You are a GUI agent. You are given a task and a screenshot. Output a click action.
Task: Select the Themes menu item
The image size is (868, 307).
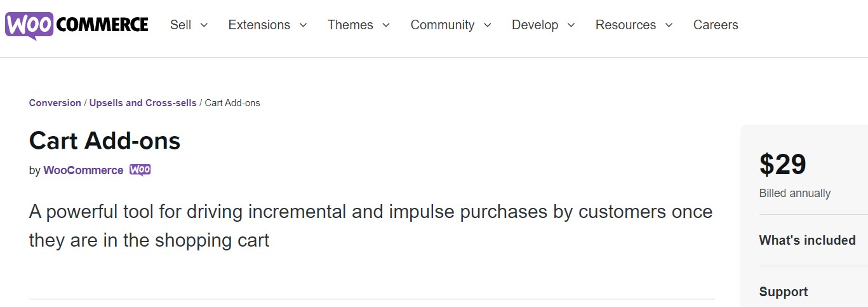351,25
